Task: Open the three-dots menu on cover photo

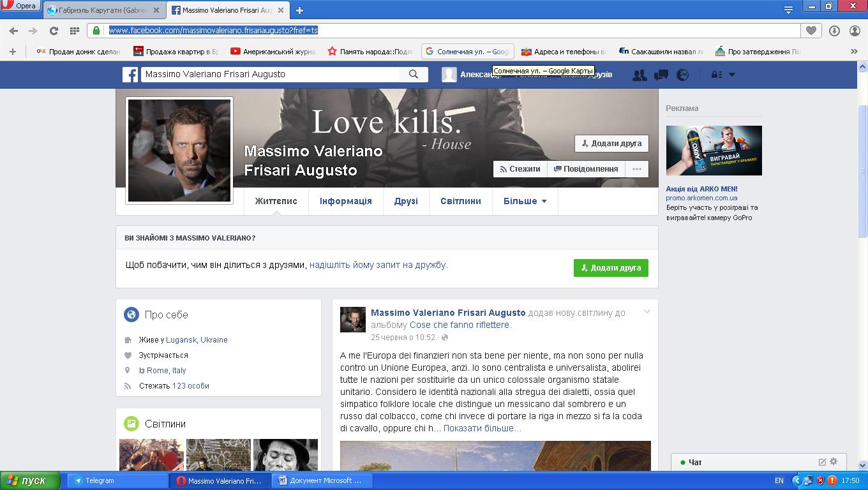Action: tap(636, 169)
